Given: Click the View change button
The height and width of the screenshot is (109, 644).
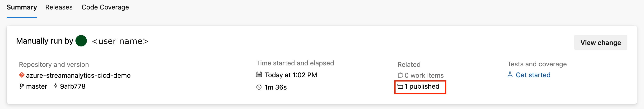Looking at the screenshot, I should (601, 43).
